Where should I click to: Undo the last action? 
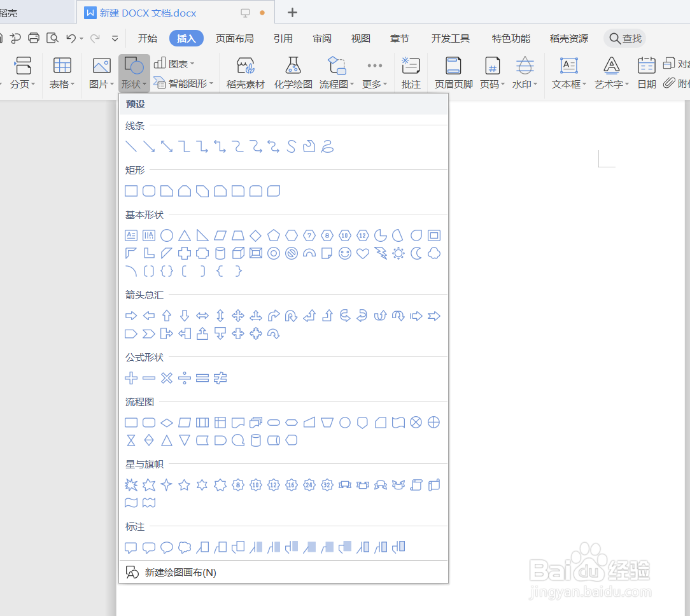[x=71, y=38]
